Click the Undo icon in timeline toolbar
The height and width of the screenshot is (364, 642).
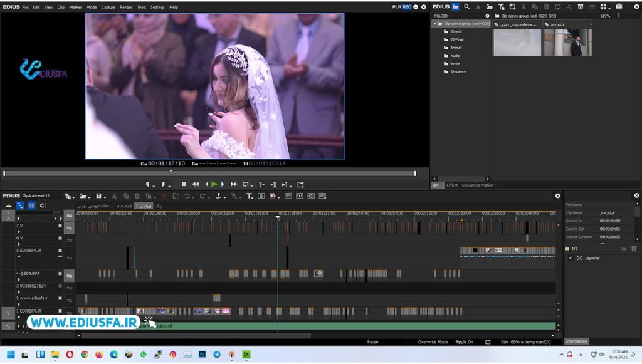click(x=187, y=196)
